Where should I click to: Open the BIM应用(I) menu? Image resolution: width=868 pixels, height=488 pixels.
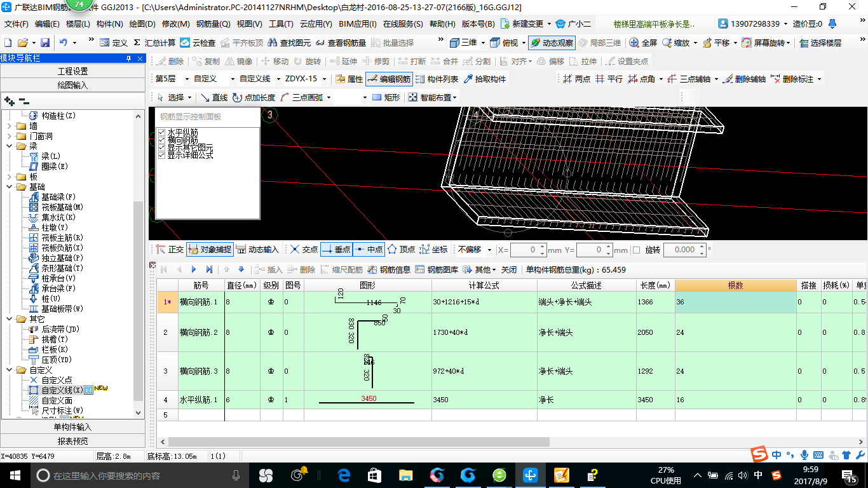point(358,24)
